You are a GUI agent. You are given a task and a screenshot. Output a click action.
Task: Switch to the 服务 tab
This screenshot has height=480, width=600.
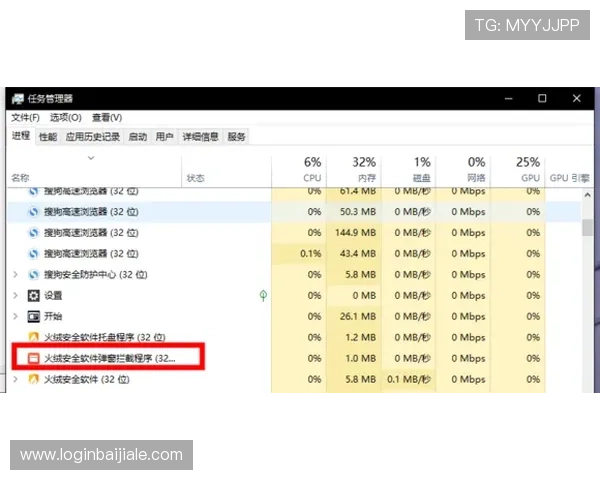(x=236, y=137)
